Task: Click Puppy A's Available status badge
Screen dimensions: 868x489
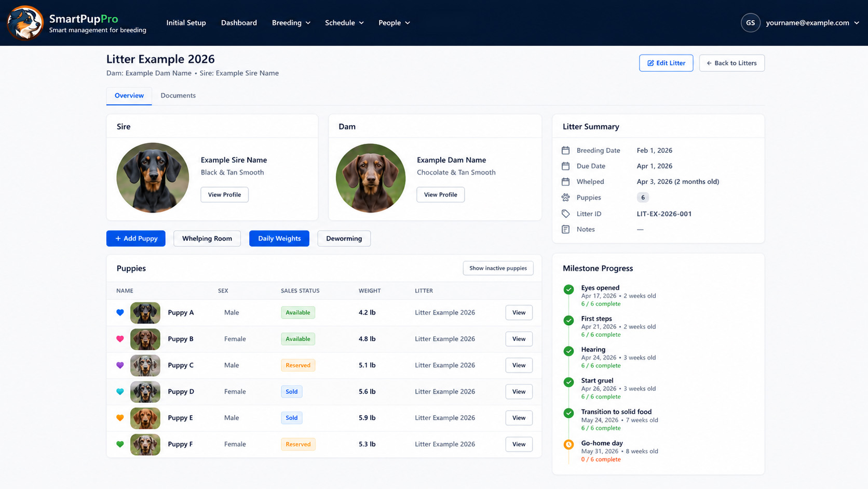Action: point(298,313)
